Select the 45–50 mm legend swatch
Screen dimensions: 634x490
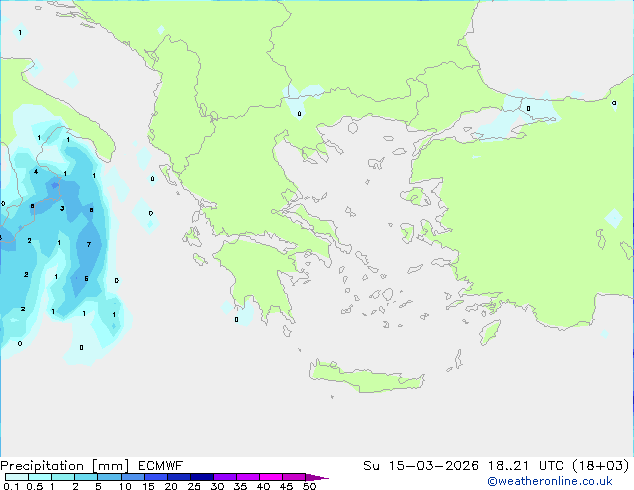pos(294,477)
